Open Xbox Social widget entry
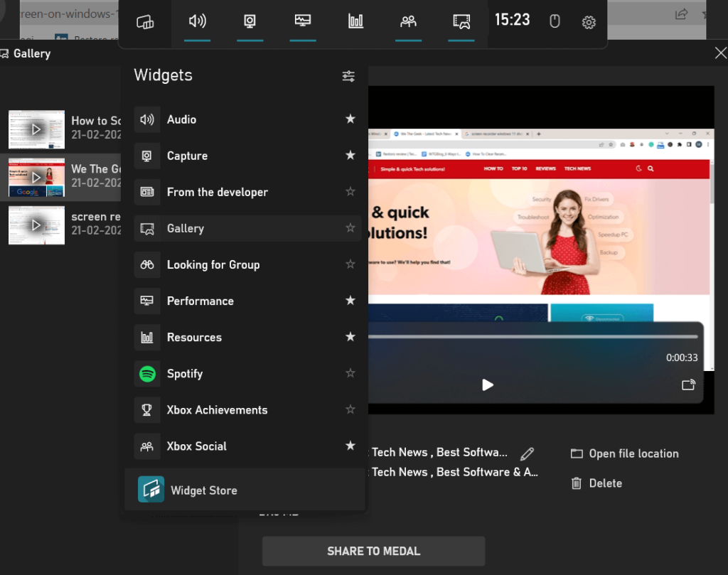Screen dimensions: 728x575 coord(247,446)
